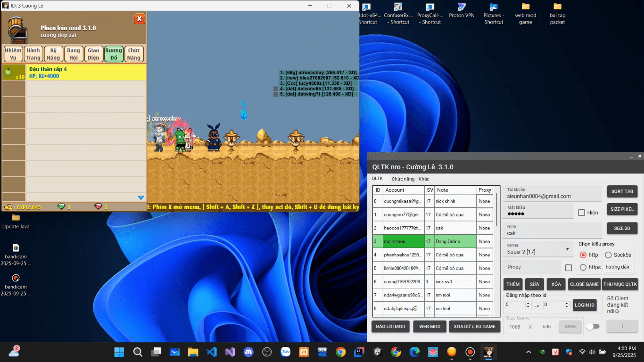Click the XÓA button
This screenshot has height=362, width=644.
(x=556, y=284)
